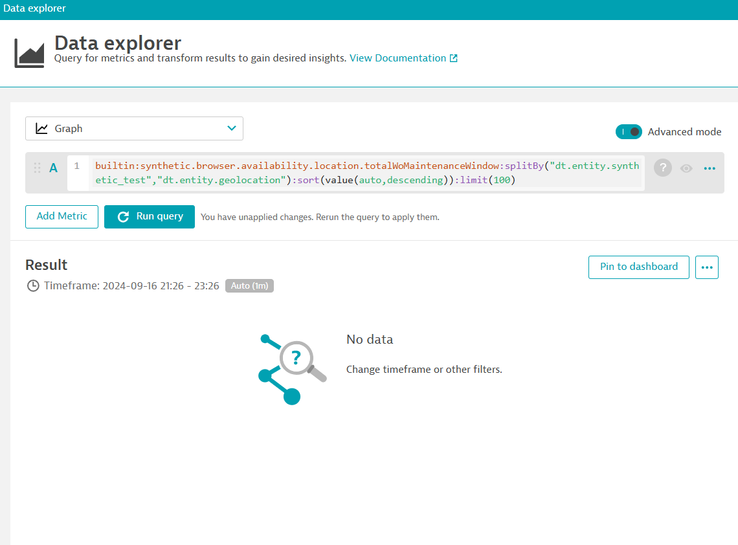Open the Graph visualization dropdown
Image resolution: width=738 pixels, height=545 pixels.
coord(134,129)
